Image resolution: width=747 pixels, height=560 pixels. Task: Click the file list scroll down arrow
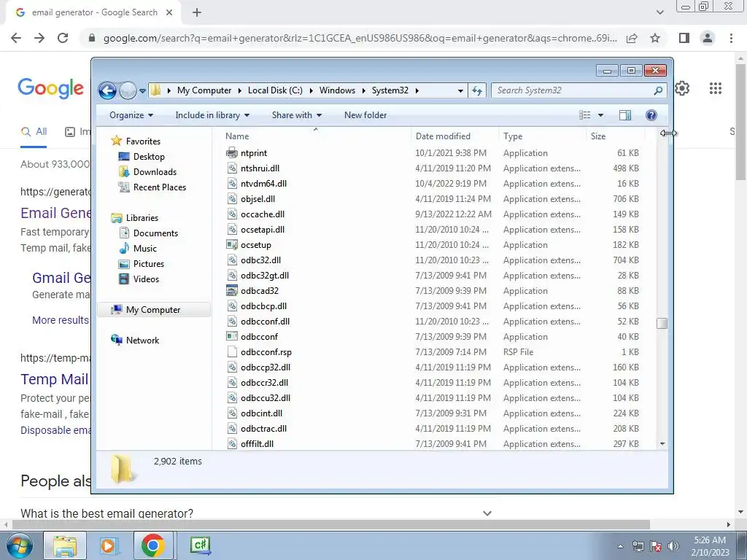coord(662,444)
